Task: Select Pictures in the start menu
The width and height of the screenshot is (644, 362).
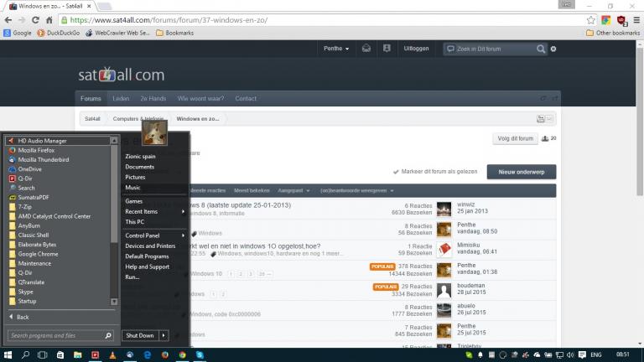Action: (x=135, y=178)
